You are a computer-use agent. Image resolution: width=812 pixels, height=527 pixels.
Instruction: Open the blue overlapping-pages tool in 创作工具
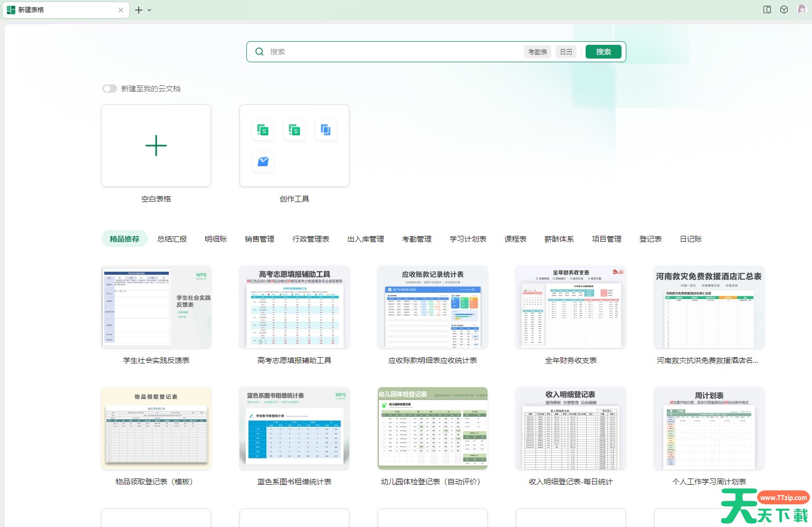pos(326,130)
